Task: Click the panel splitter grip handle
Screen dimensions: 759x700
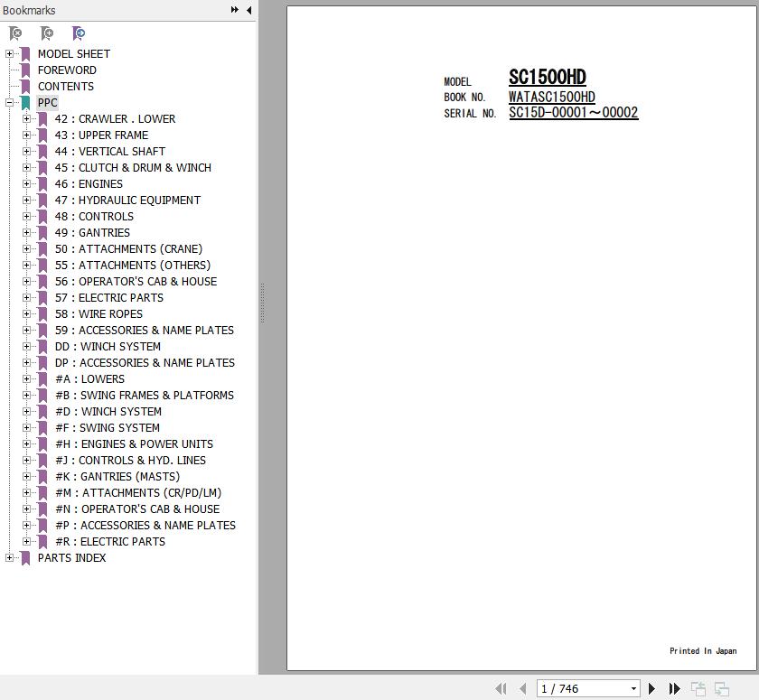Action: [x=262, y=303]
